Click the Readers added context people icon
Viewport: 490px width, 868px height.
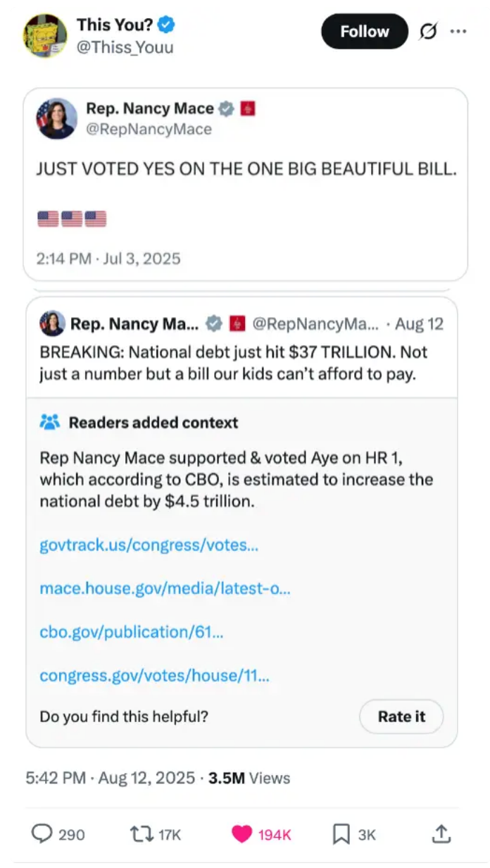point(49,421)
